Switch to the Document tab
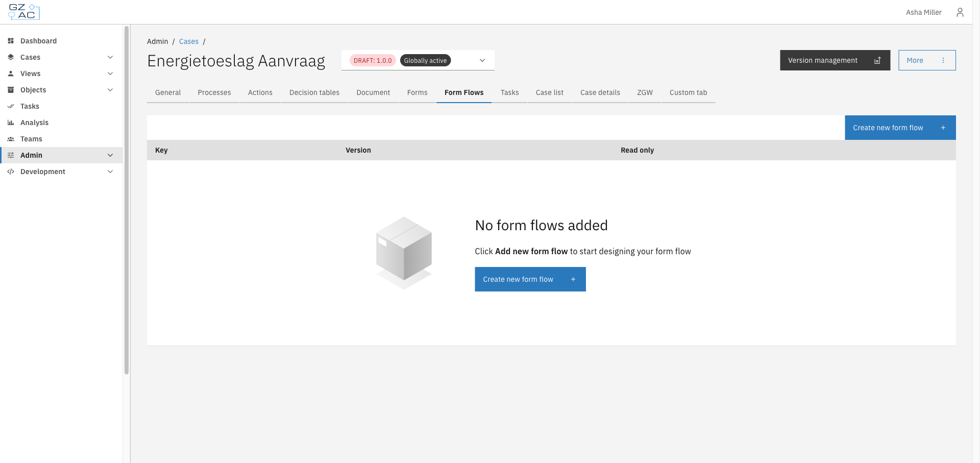Viewport: 980px width, 463px height. (373, 92)
